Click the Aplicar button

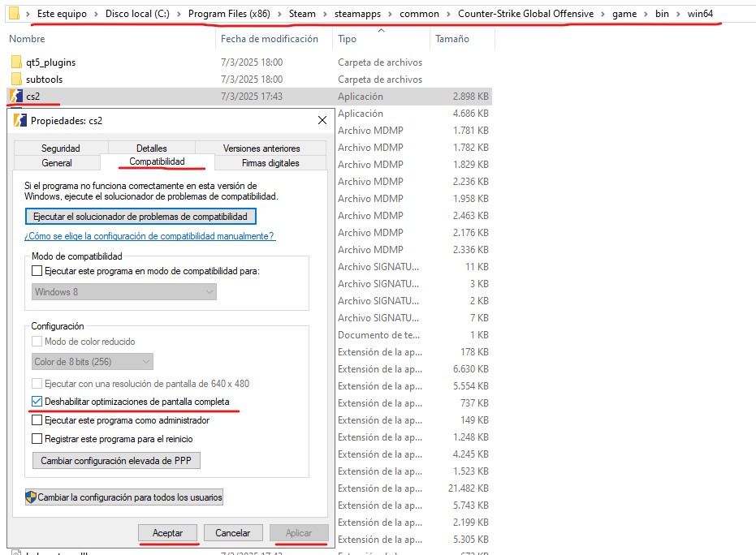tap(299, 533)
